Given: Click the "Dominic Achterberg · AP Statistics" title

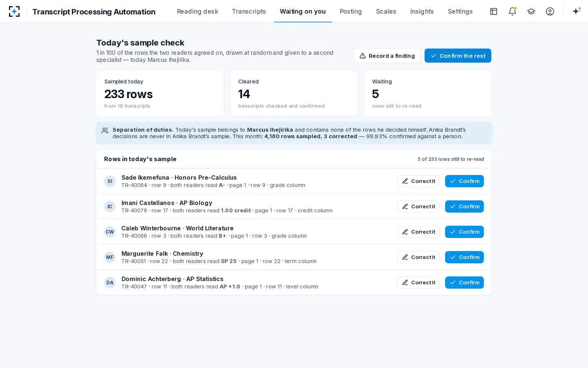Looking at the screenshot, I should tap(172, 279).
